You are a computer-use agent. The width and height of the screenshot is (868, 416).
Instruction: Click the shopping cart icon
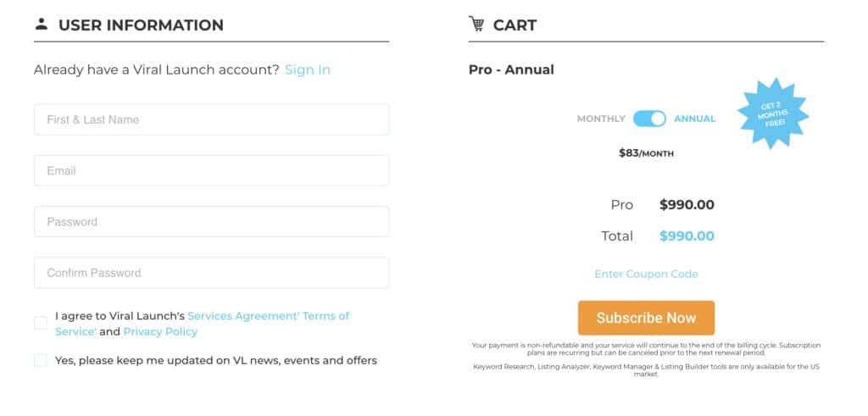coord(477,24)
